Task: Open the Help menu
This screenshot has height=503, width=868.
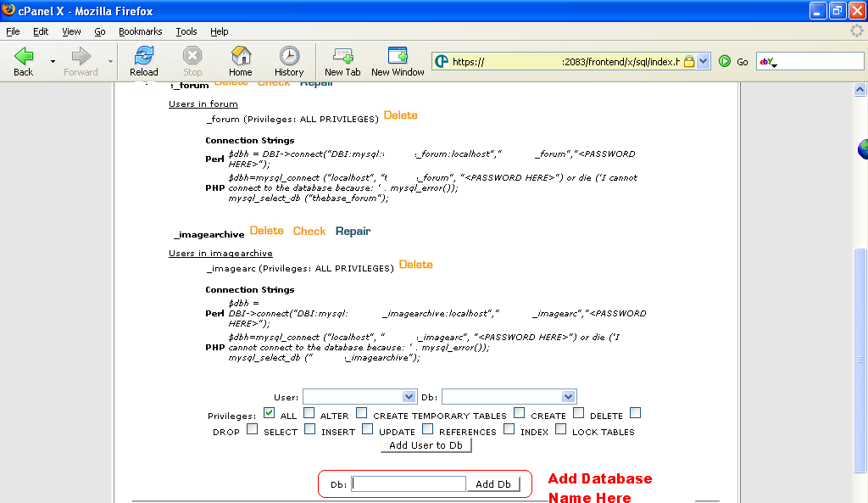Action: point(220,31)
